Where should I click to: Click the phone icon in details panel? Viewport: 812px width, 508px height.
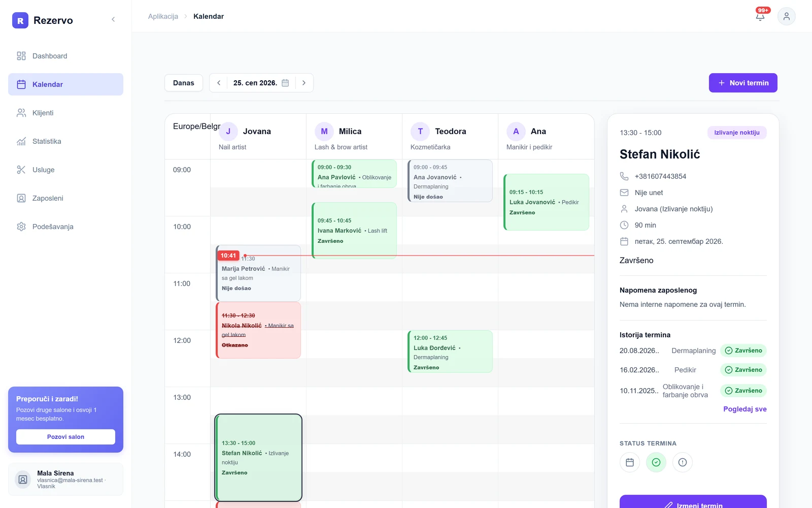point(624,176)
